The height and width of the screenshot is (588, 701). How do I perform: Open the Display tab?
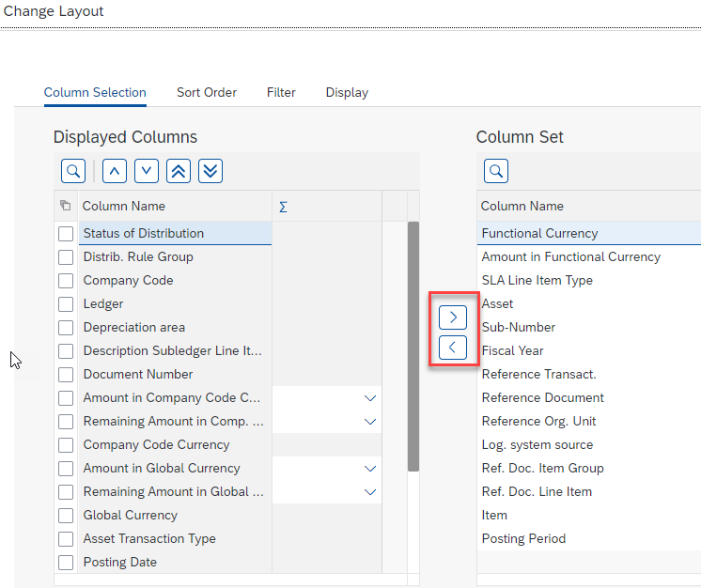(x=347, y=92)
